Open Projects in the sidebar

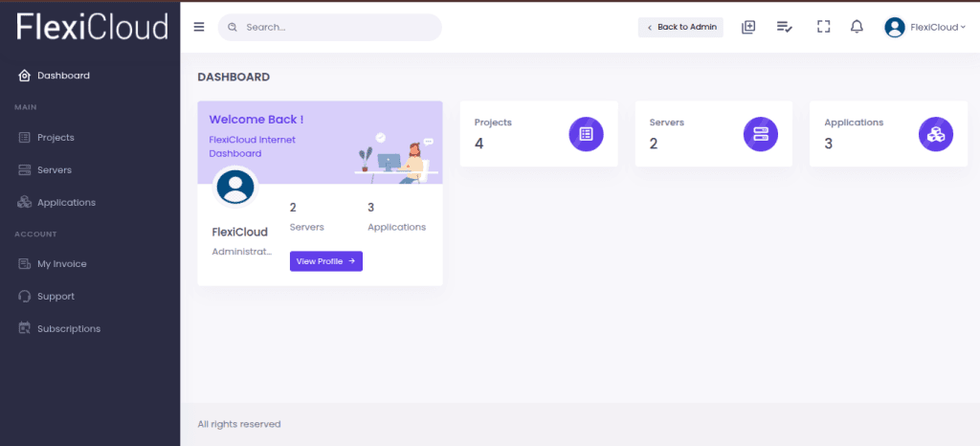pos(56,138)
